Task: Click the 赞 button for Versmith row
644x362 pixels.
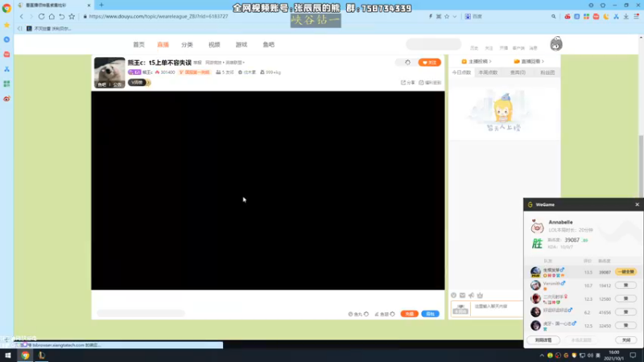Action: pos(625,286)
